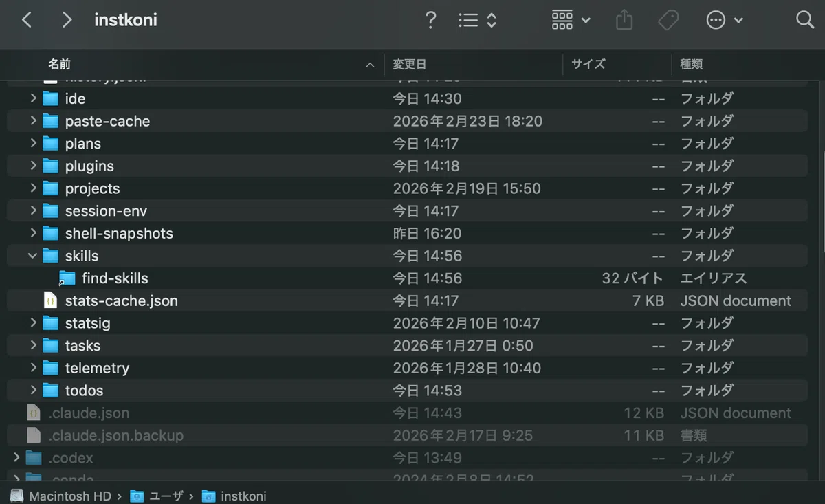Select the find-skills file name

115,278
